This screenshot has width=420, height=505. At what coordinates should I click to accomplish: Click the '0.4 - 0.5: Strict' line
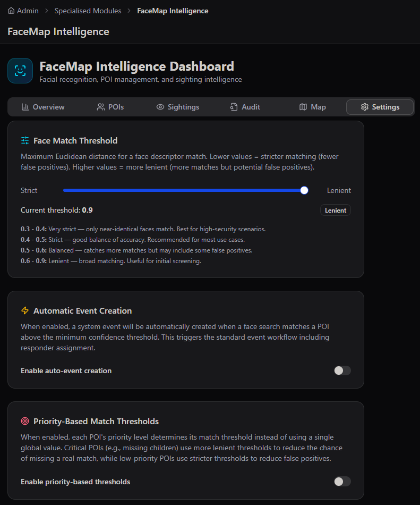tap(133, 240)
